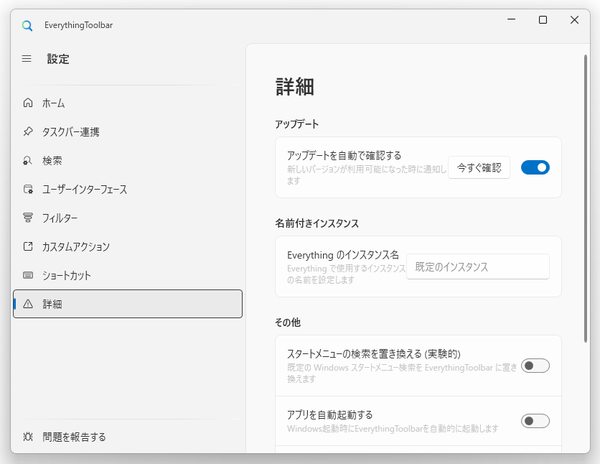Click the 今すぐ確認 button
Viewport: 600px width, 464px height.
click(x=479, y=168)
